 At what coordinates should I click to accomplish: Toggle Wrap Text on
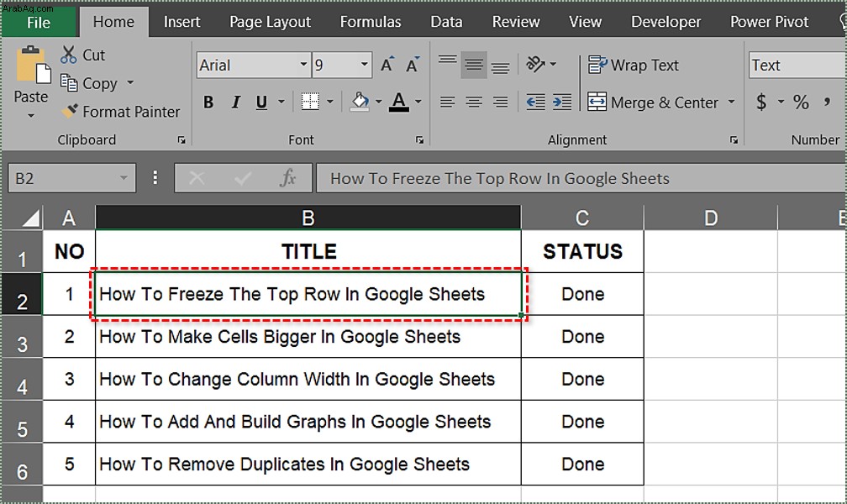(633, 65)
